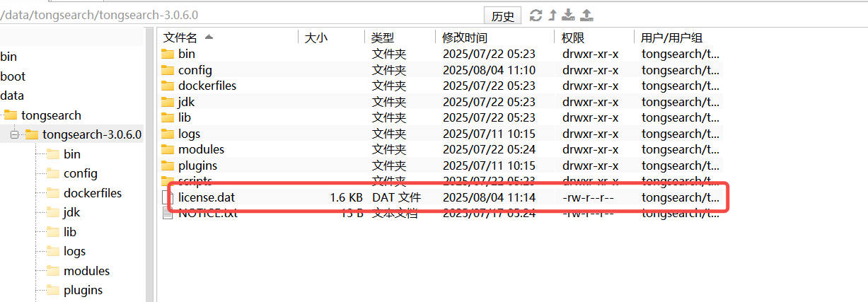The image size is (868, 302).
Task: Select dockerfiles folder in tree
Action: pos(93,193)
